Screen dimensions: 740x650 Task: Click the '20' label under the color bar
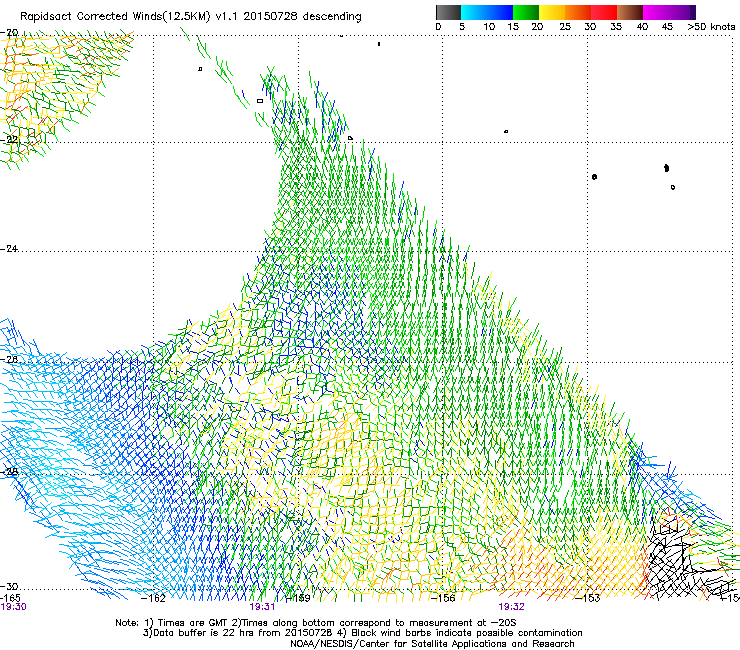(537, 26)
